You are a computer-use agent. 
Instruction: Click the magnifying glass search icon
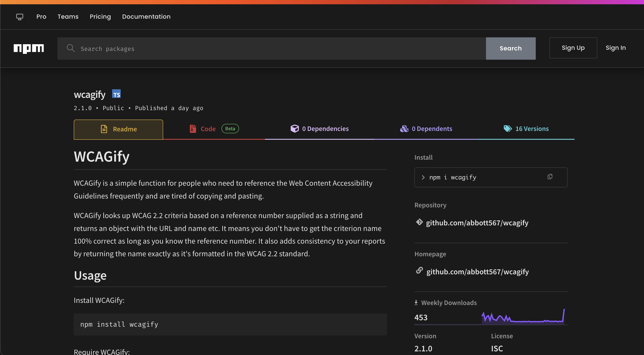click(x=71, y=48)
